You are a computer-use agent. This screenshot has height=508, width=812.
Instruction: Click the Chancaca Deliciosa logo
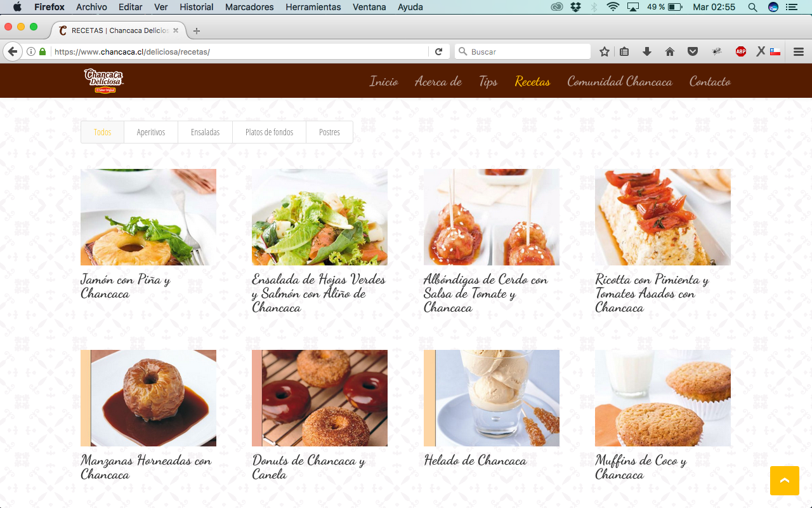coord(104,81)
